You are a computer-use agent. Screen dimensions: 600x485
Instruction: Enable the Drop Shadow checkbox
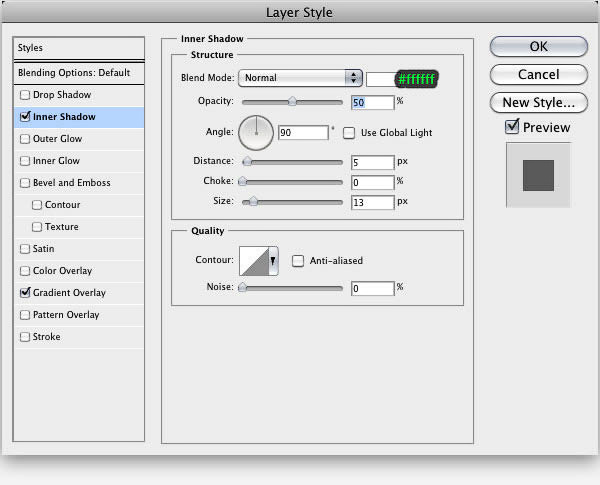pos(25,95)
